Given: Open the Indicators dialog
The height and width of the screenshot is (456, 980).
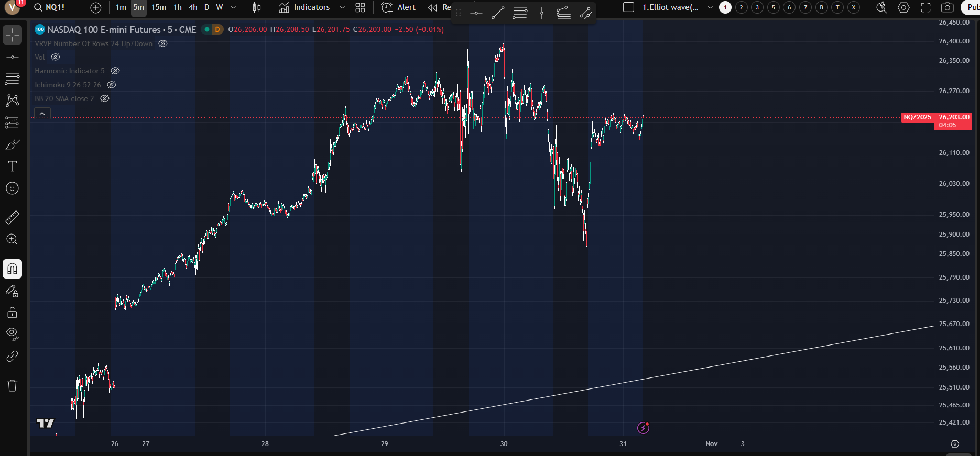Looking at the screenshot, I should pyautogui.click(x=304, y=7).
